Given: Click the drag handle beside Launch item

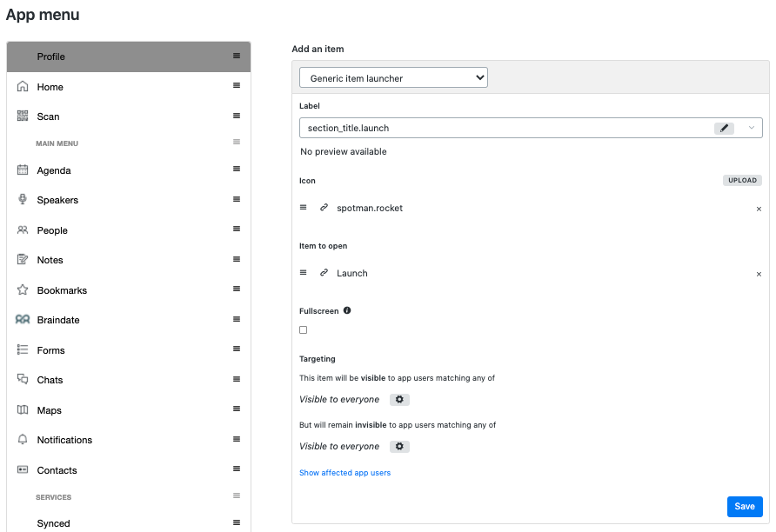Looking at the screenshot, I should [304, 272].
